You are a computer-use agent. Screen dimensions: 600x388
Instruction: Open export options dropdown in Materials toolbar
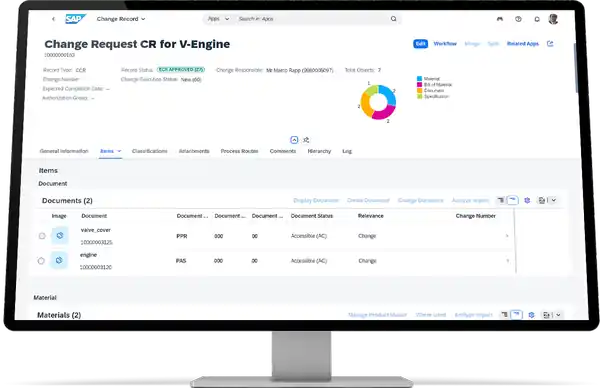(x=558, y=315)
